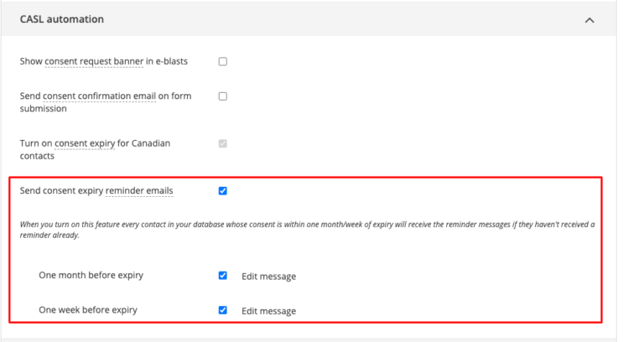This screenshot has width=644, height=342.
Task: Open the consent confirmation email help term
Action: (x=100, y=96)
